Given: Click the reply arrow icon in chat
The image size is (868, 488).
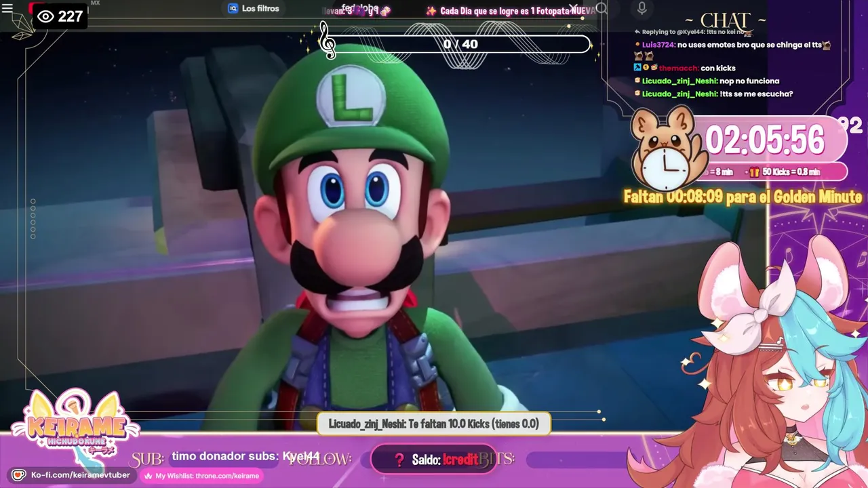Looking at the screenshot, I should coord(637,32).
